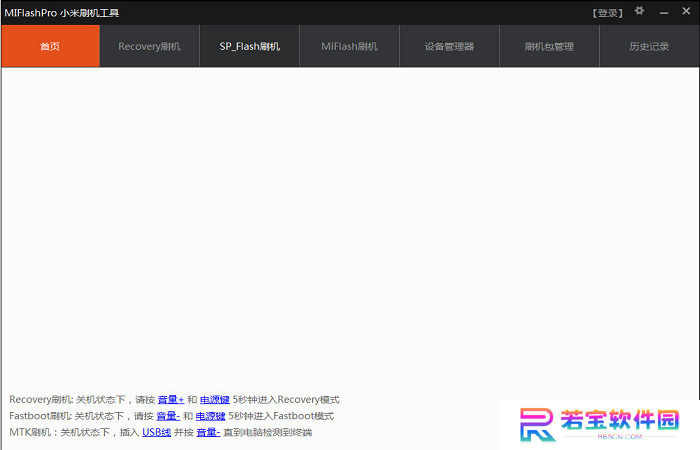
Task: Open the 设备管理器 tab
Action: 450,46
